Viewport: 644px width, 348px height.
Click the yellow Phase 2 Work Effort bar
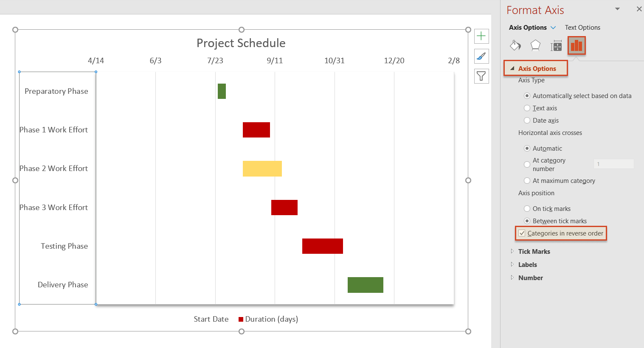click(262, 168)
